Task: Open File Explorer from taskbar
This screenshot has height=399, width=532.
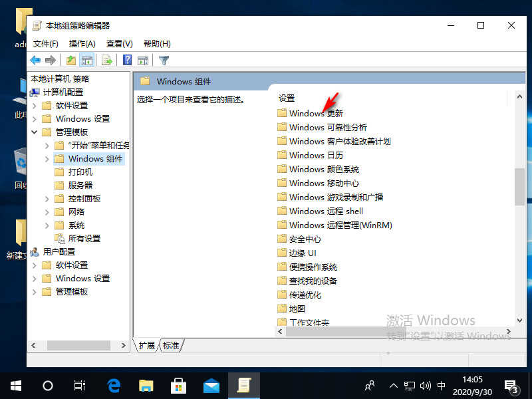Action: (x=146, y=386)
